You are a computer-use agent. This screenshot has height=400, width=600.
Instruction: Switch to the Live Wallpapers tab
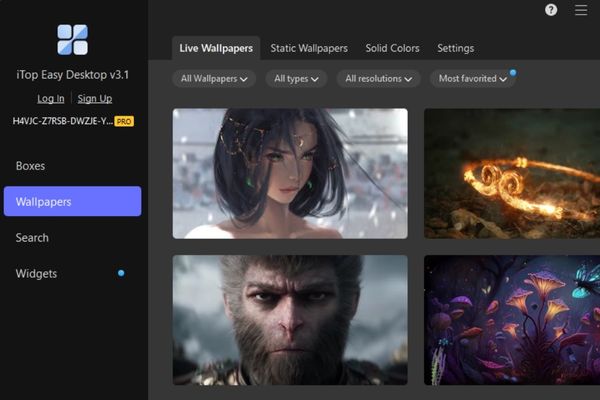pos(216,48)
